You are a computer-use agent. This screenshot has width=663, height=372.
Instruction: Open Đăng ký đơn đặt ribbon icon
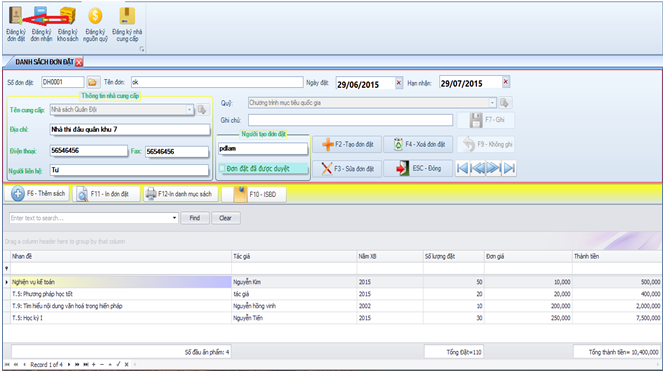click(16, 24)
